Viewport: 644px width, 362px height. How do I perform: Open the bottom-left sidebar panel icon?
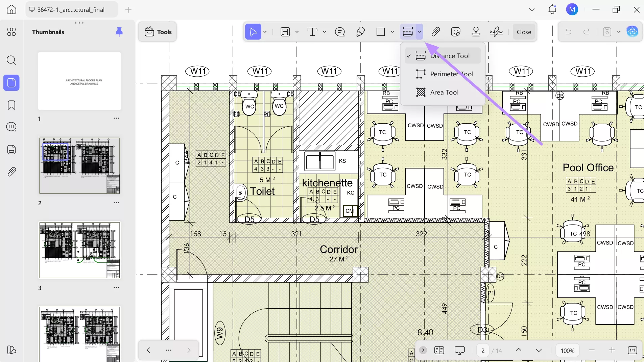click(x=11, y=350)
